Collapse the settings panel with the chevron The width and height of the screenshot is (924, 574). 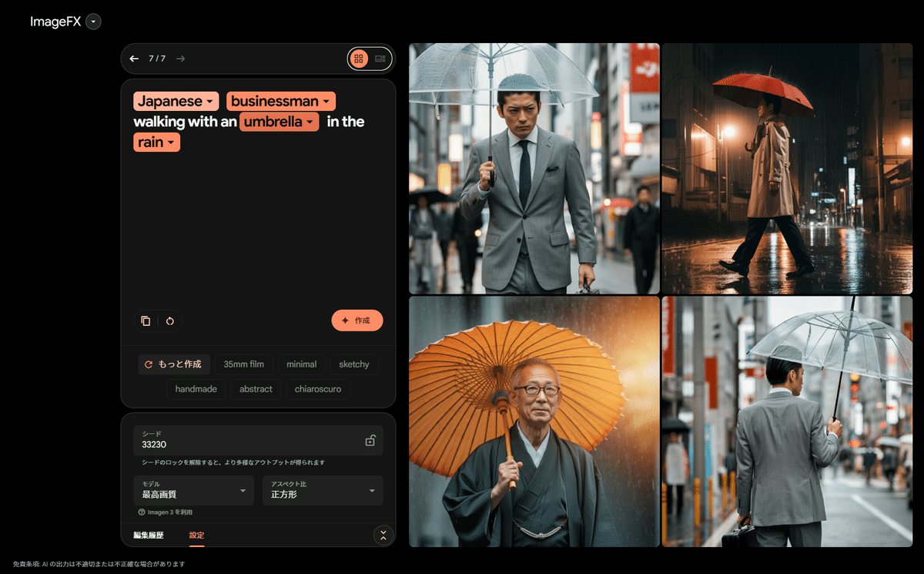pos(383,535)
